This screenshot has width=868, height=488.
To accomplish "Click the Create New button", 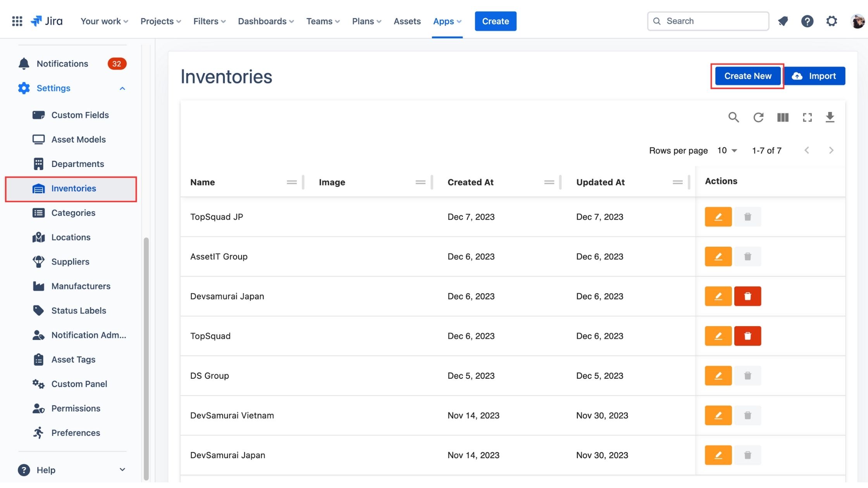I will (x=747, y=76).
